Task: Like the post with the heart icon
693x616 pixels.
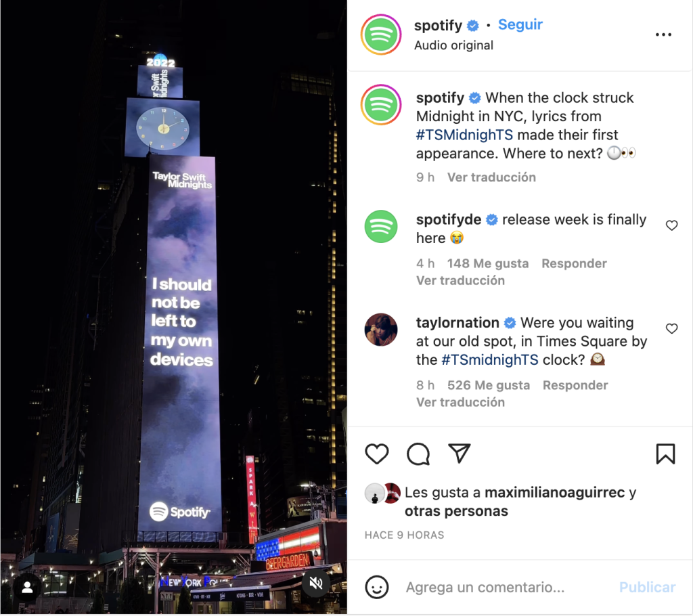Action: pyautogui.click(x=376, y=454)
